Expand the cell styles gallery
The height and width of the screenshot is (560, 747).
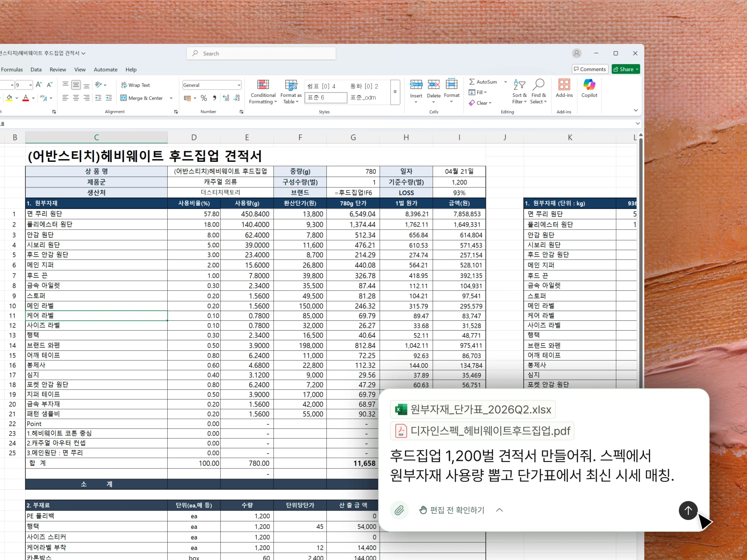click(395, 92)
